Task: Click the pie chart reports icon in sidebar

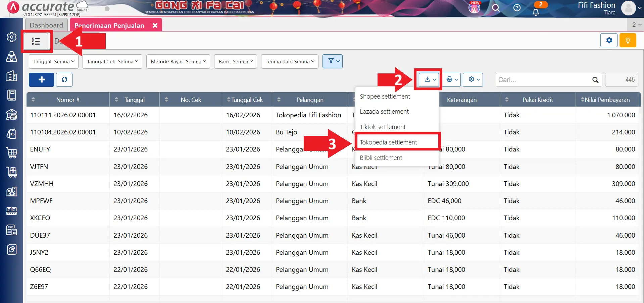Action: coord(11,249)
